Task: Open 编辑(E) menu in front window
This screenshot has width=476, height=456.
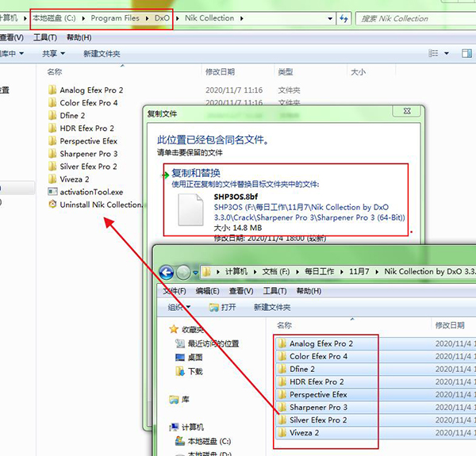Action: 207,291
